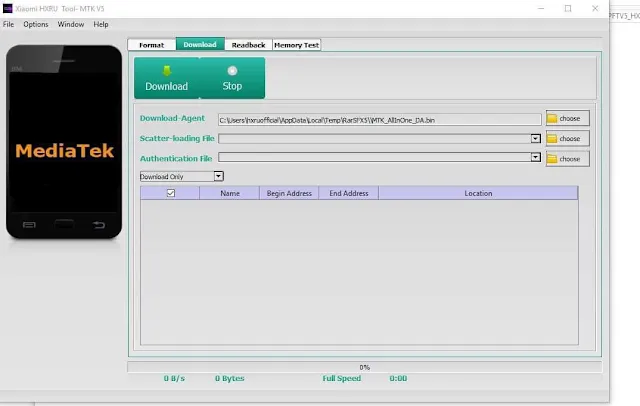Choose an Authentication File with folder button
Screen dimensions: 640x406
(x=567, y=159)
